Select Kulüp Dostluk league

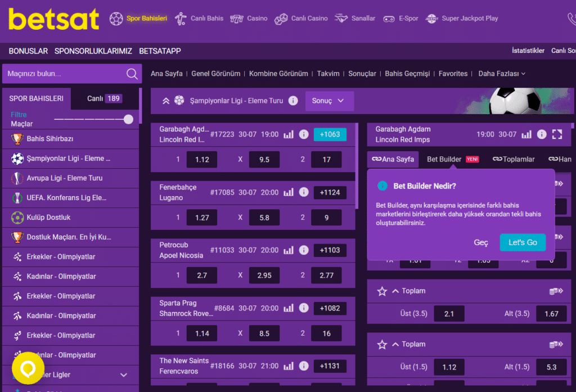[x=71, y=218]
